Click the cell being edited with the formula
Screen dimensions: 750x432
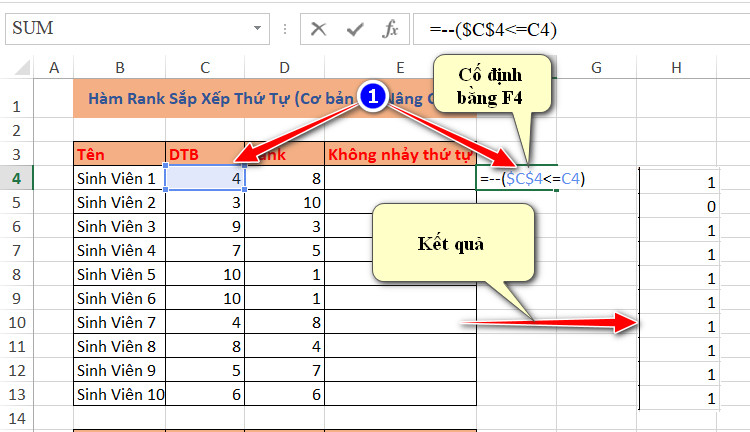click(x=517, y=178)
